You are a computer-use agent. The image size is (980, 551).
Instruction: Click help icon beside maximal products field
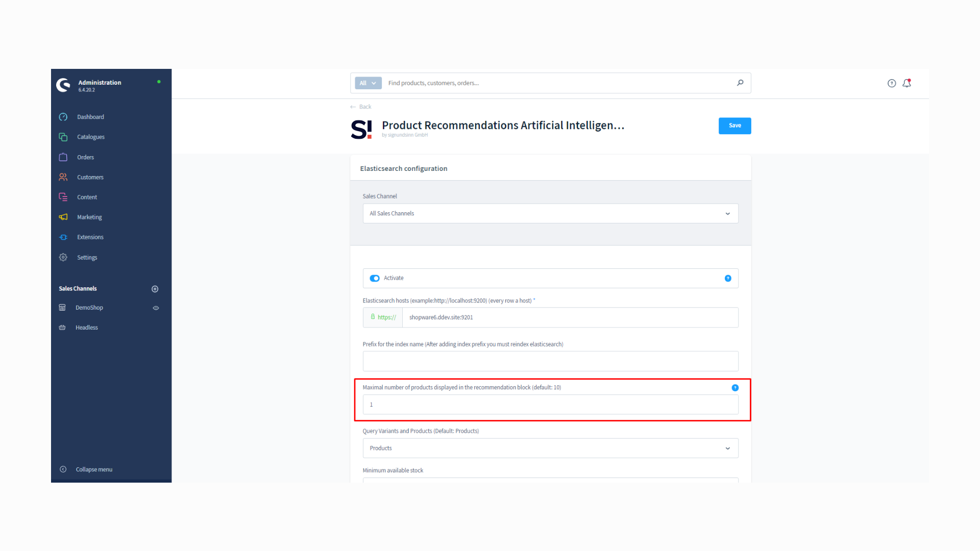(x=735, y=388)
